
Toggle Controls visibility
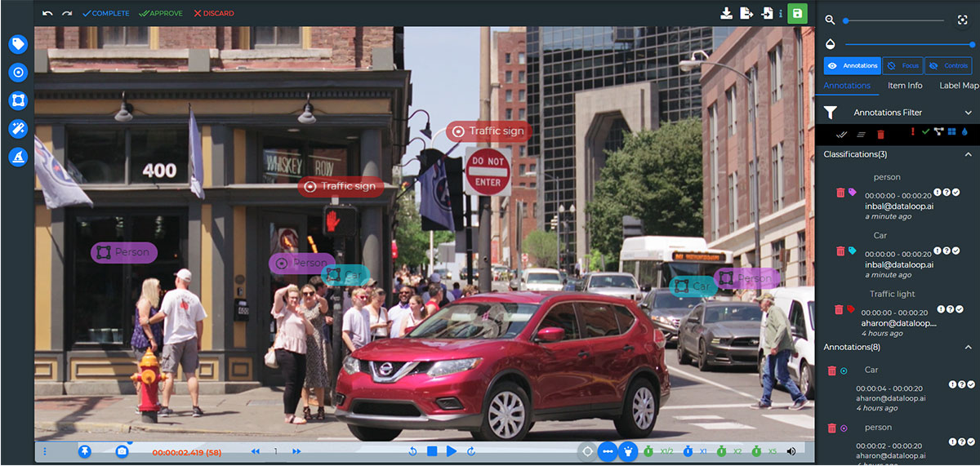coord(949,65)
